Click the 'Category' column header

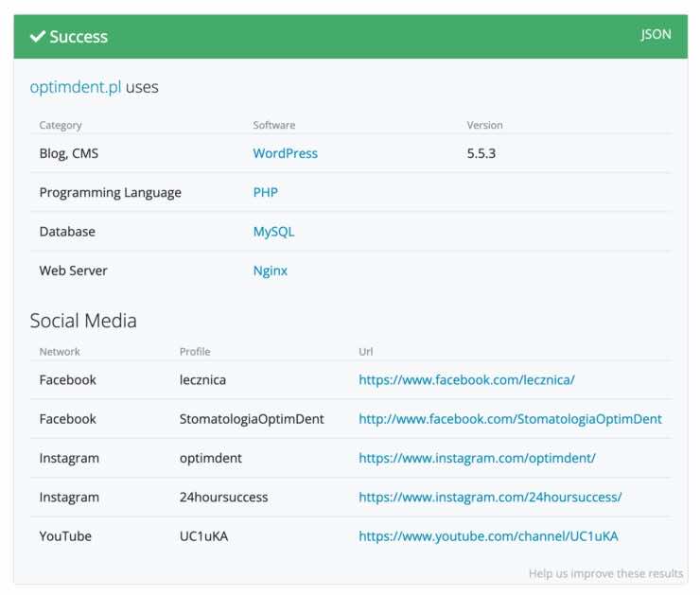click(61, 126)
